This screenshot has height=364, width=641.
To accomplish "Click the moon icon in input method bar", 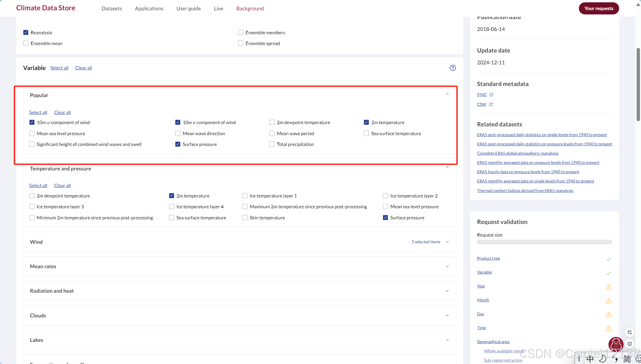I will click(x=603, y=359).
